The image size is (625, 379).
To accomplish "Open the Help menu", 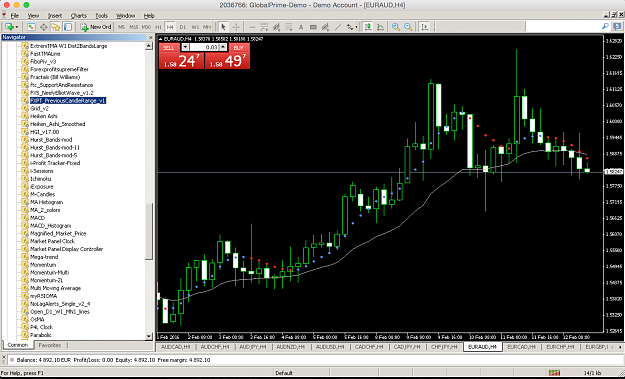I will click(x=149, y=16).
